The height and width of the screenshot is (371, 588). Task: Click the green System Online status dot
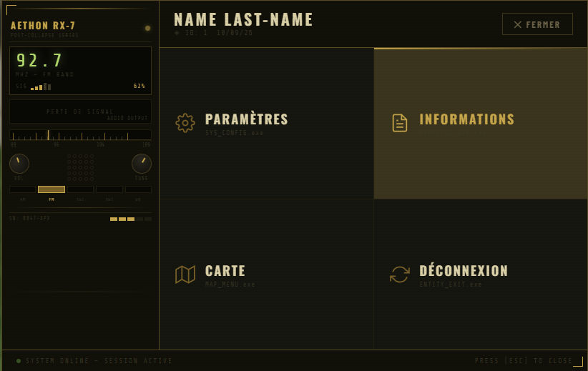click(19, 361)
